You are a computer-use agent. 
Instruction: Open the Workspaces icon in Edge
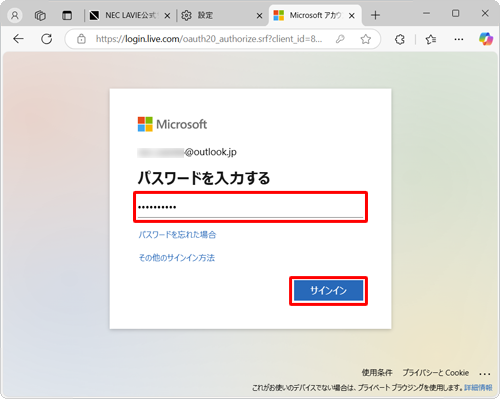click(40, 15)
